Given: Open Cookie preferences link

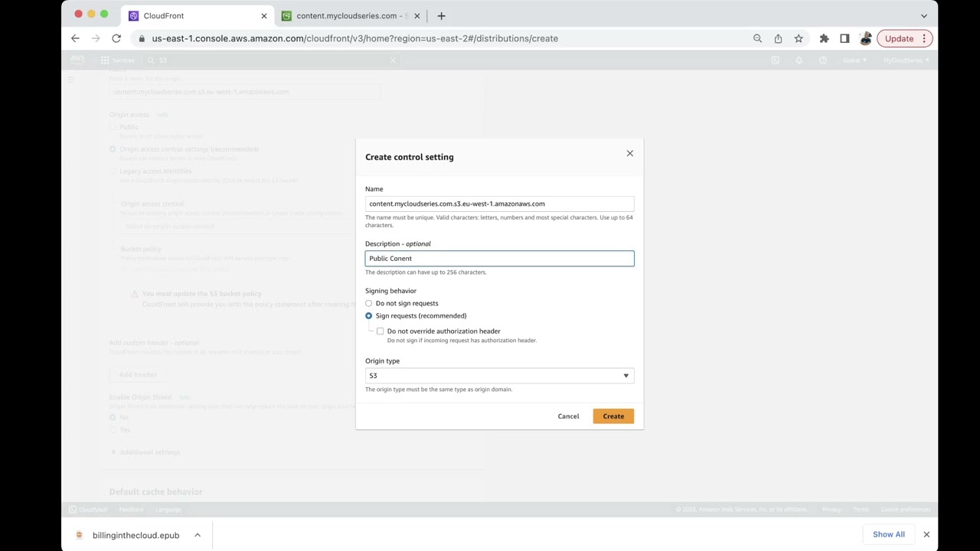Looking at the screenshot, I should 905,510.
